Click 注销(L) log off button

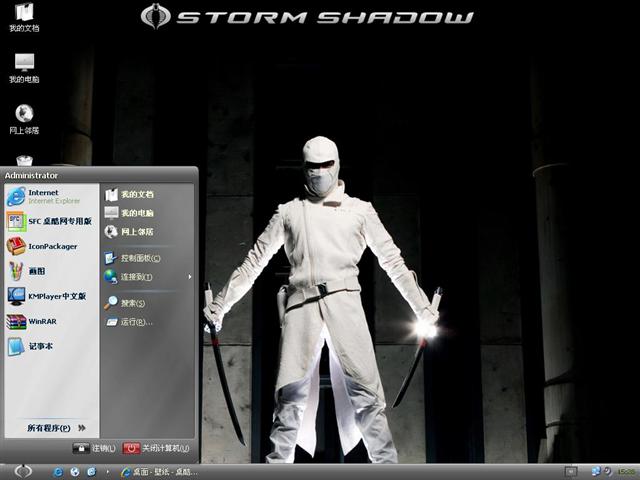[94, 448]
